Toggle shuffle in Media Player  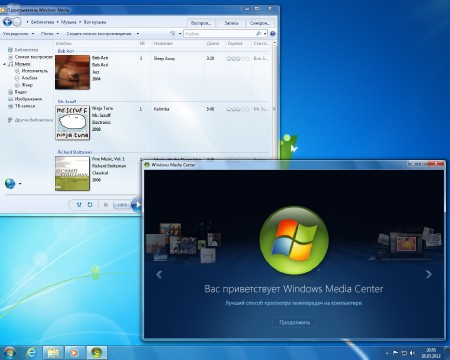pyautogui.click(x=79, y=205)
